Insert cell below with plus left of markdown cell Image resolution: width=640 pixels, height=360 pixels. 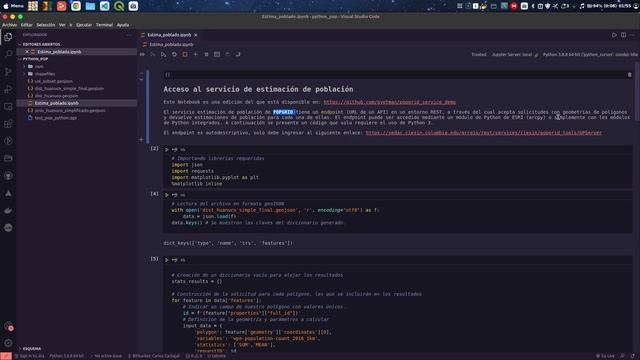[x=141, y=140]
